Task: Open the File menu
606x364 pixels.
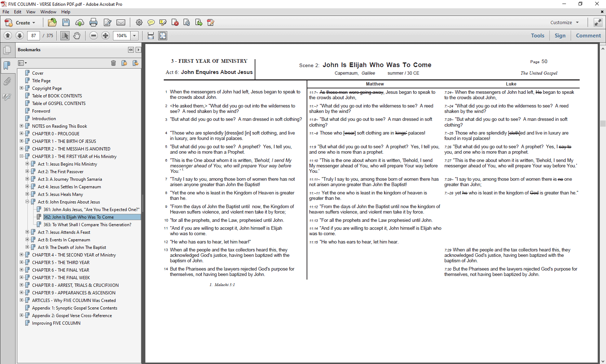Action: [x=6, y=12]
